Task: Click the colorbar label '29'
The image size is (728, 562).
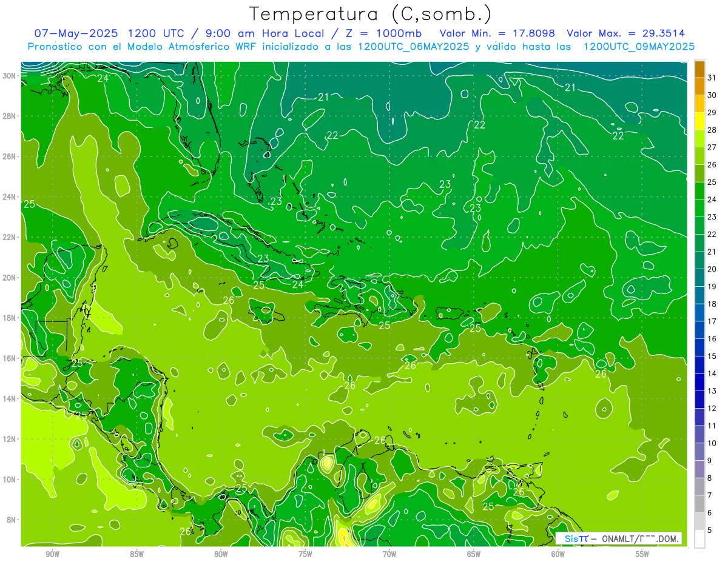Action: (712, 113)
